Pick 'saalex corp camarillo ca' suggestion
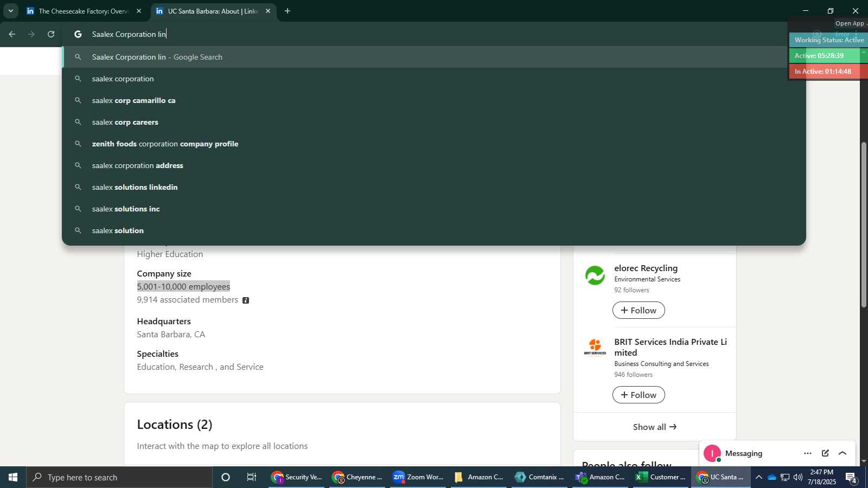868x488 pixels. point(434,100)
